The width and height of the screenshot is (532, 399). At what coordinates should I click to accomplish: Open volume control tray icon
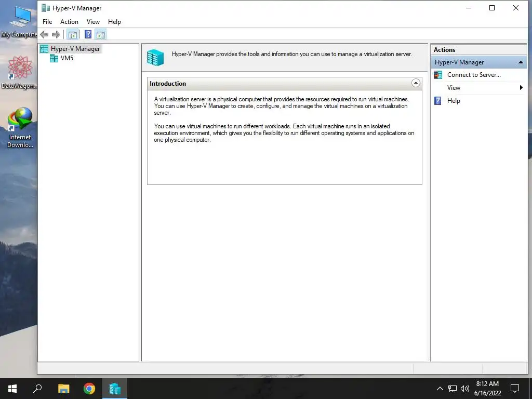465,389
